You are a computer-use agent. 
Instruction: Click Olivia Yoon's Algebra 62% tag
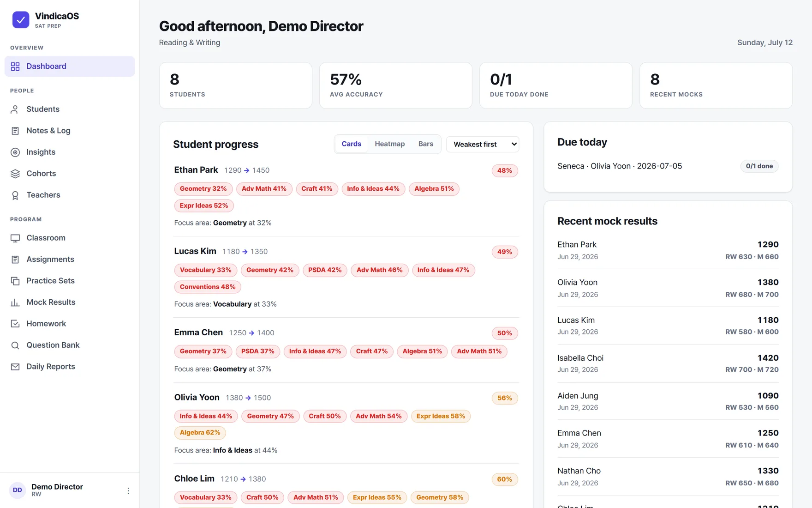click(200, 433)
